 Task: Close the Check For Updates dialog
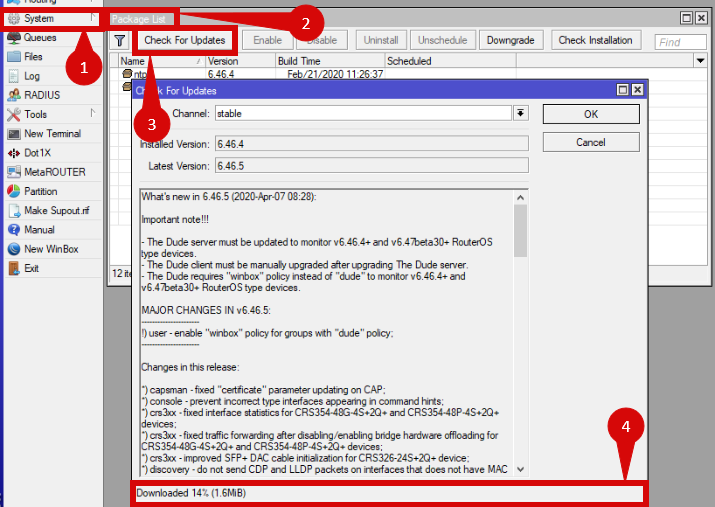click(x=637, y=89)
